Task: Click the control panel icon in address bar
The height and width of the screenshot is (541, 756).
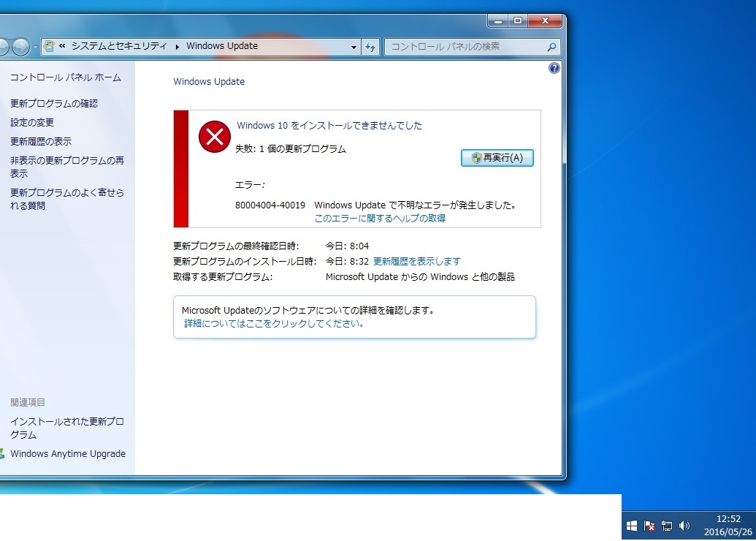Action: tap(49, 46)
